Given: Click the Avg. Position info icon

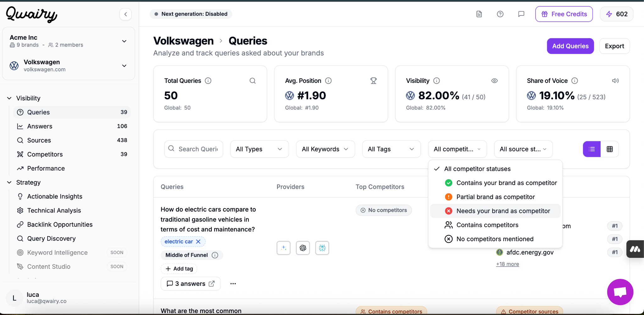Looking at the screenshot, I should click(x=328, y=81).
